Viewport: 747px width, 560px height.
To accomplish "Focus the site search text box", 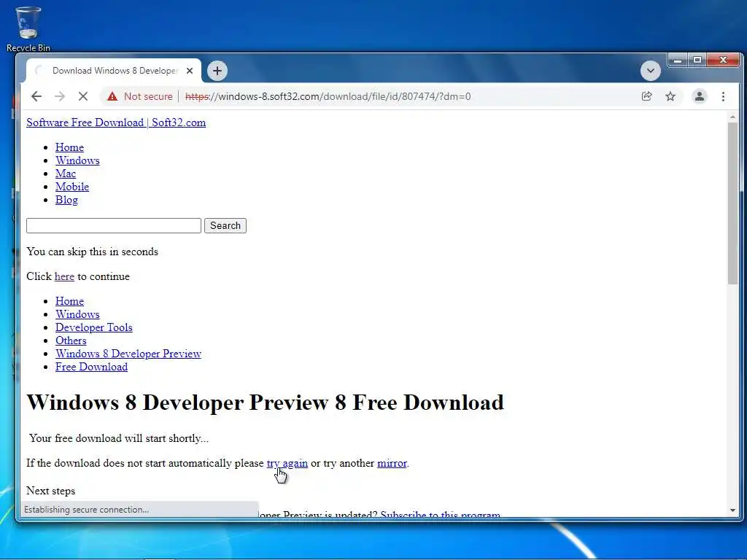I will click(113, 226).
